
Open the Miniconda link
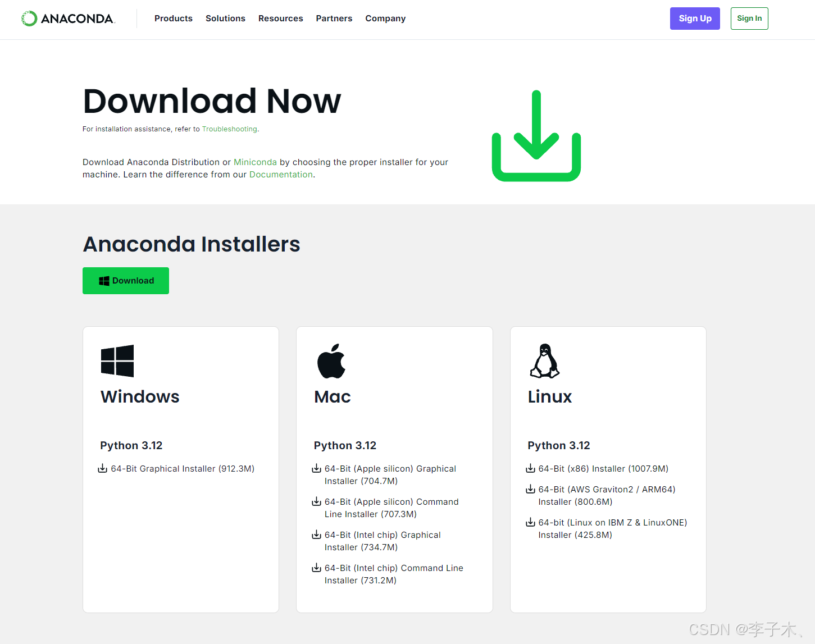click(255, 162)
